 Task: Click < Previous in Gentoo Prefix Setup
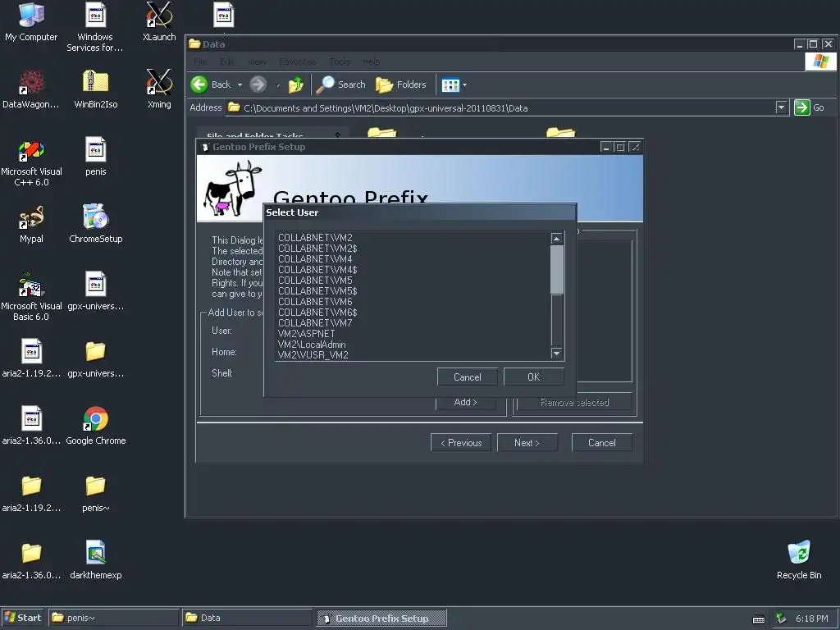coord(461,443)
